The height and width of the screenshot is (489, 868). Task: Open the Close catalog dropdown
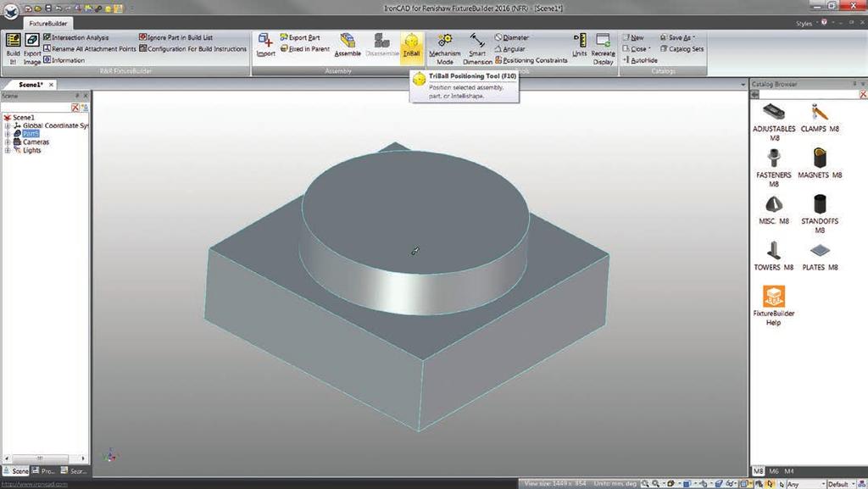pos(637,48)
